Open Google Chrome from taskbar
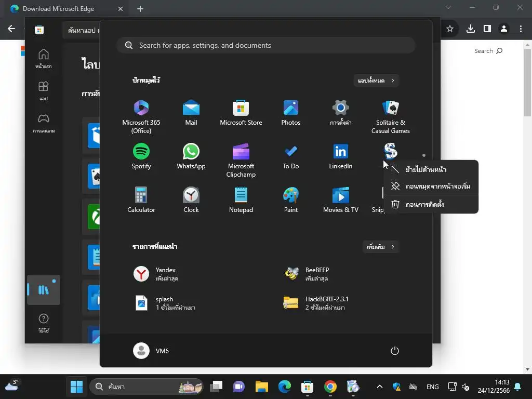This screenshot has height=399, width=532. click(x=330, y=387)
